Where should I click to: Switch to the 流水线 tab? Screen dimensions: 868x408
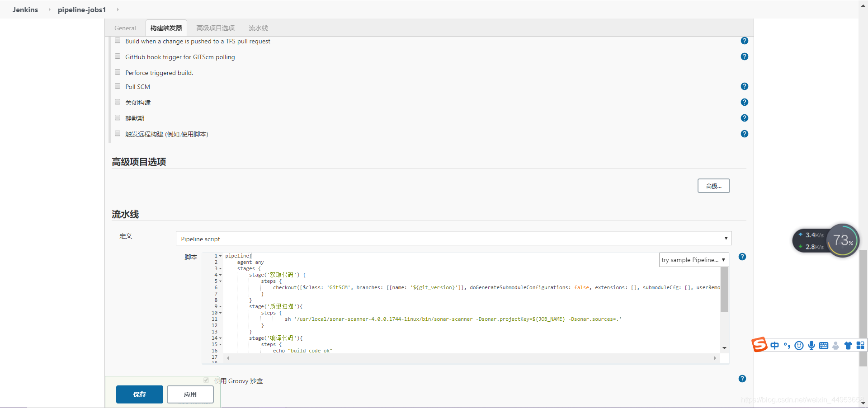tap(258, 28)
